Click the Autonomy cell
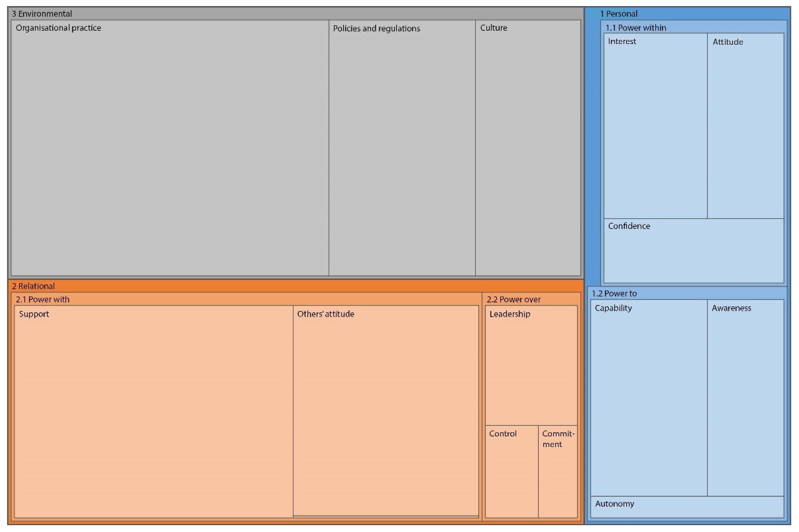This screenshot has height=532, width=799. coord(687,507)
